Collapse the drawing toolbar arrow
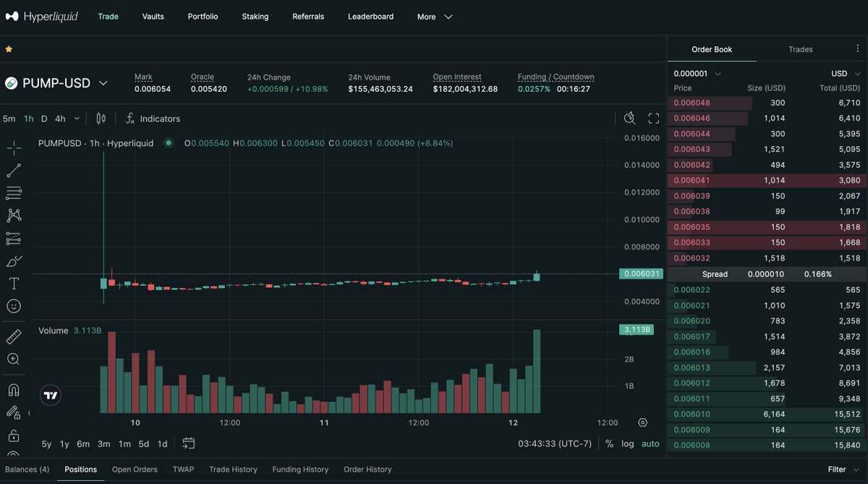Viewport: 868px width, 484px height. pyautogui.click(x=29, y=413)
